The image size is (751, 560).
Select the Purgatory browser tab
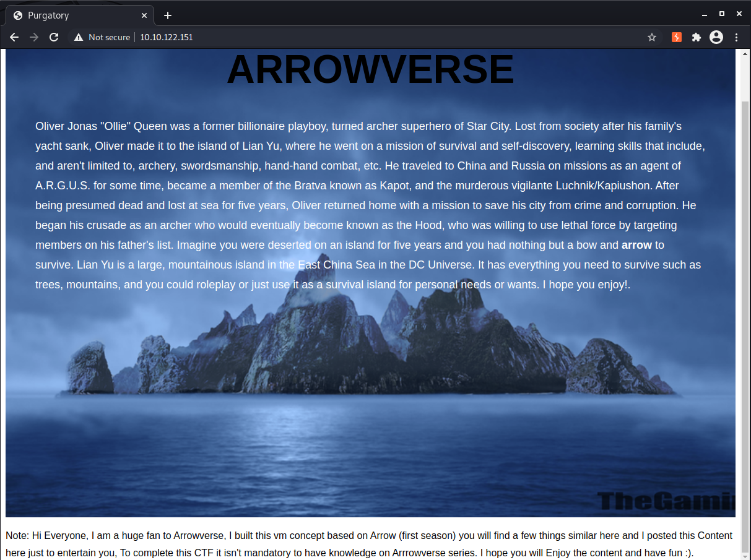79,15
